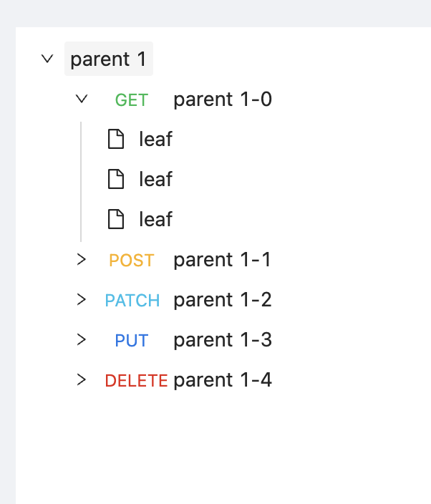Click the green GET method tag

click(132, 100)
